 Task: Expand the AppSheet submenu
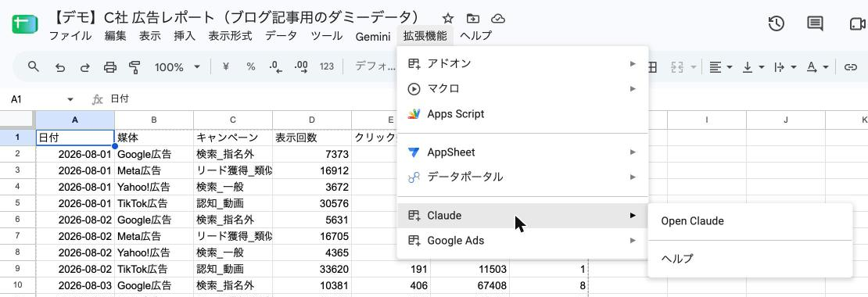tap(522, 152)
